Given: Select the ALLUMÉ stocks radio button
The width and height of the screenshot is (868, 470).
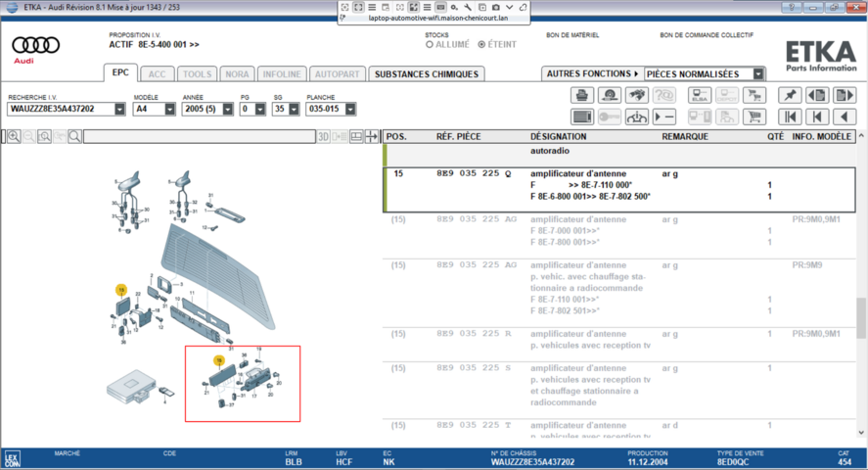Looking at the screenshot, I should [429, 44].
